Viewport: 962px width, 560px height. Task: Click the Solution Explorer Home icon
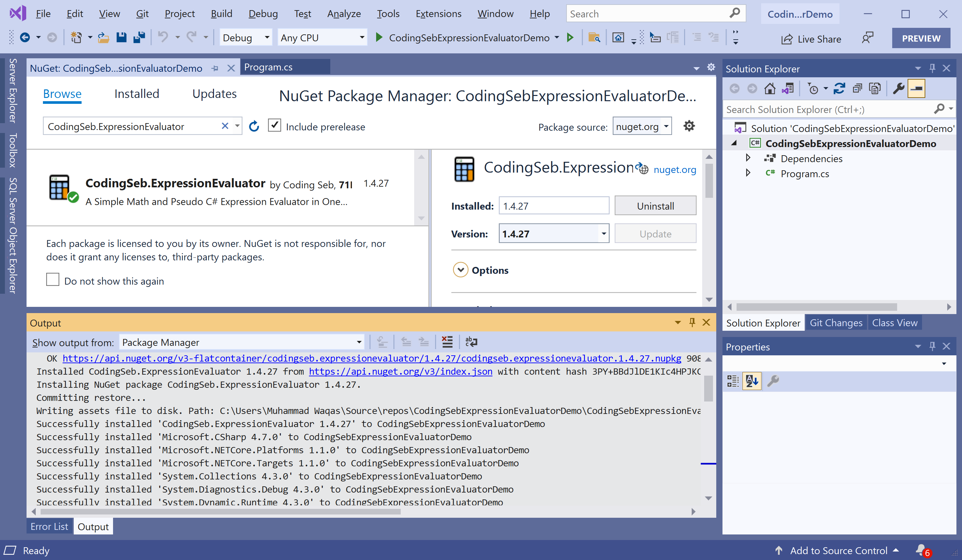pyautogui.click(x=770, y=88)
